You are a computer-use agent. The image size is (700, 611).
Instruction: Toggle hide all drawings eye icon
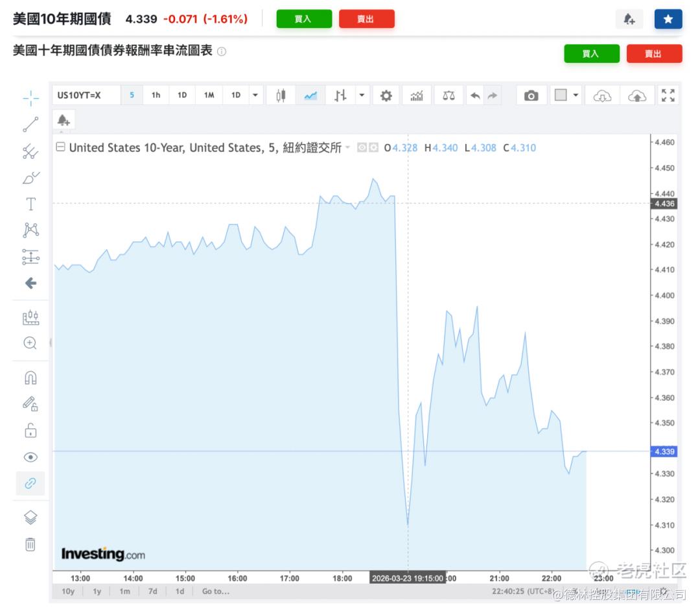pos(30,457)
